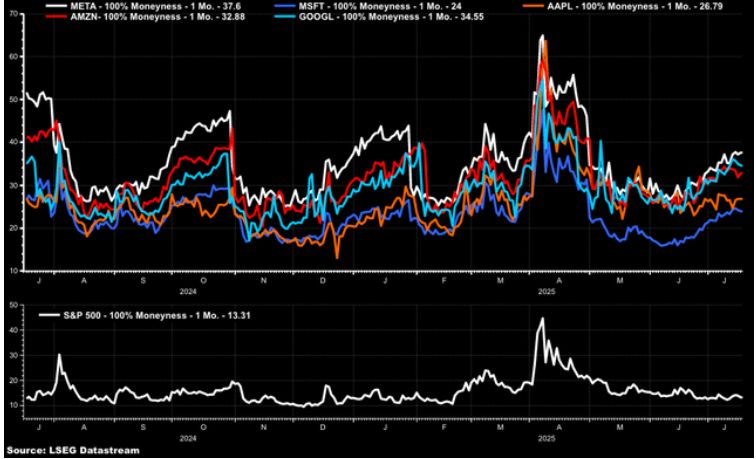Click the F month label under the upper chart
This screenshot has width=756, height=459.
point(443,280)
